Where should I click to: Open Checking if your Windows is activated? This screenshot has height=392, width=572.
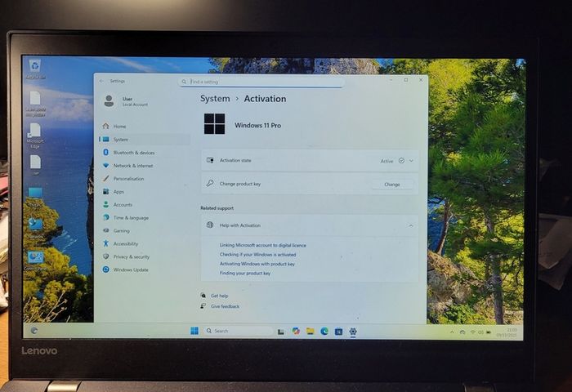[257, 255]
